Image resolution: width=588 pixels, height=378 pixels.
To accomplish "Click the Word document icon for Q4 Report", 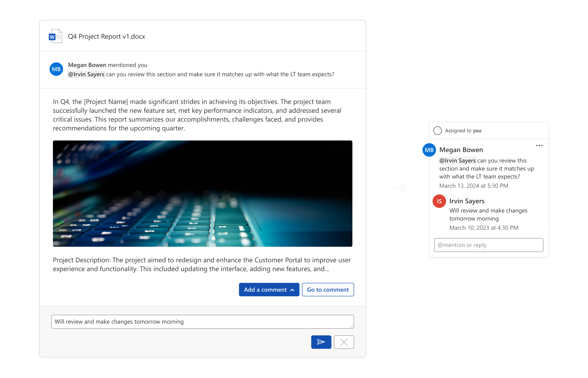I will pos(55,36).
